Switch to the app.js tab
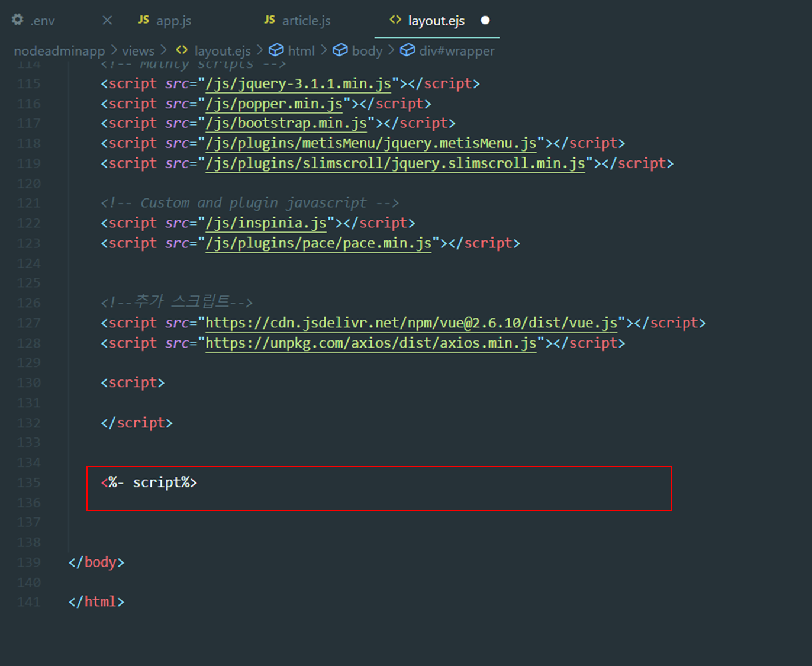812x666 pixels. 173,21
